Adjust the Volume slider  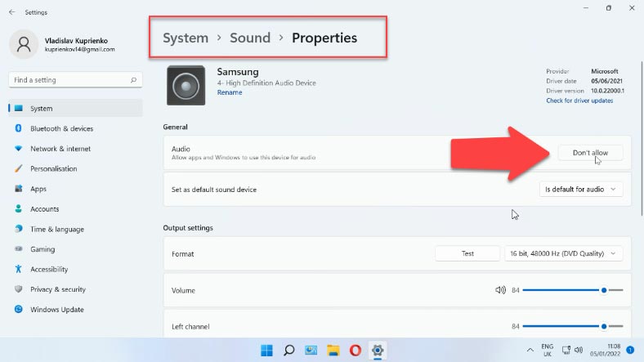573,290
